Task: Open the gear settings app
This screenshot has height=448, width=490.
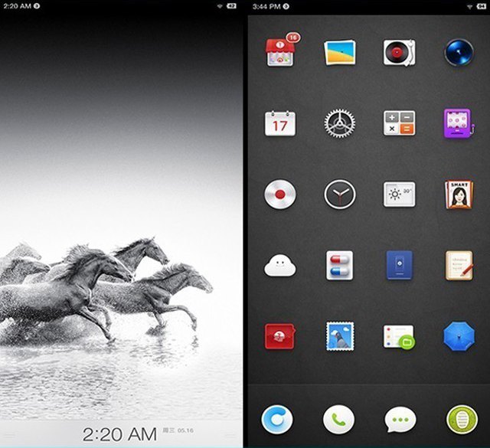Action: point(339,123)
